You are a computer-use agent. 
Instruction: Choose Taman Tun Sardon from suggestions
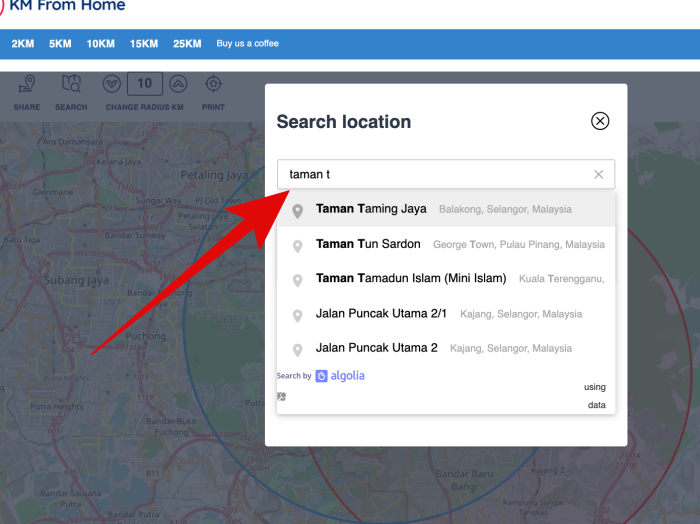click(368, 244)
